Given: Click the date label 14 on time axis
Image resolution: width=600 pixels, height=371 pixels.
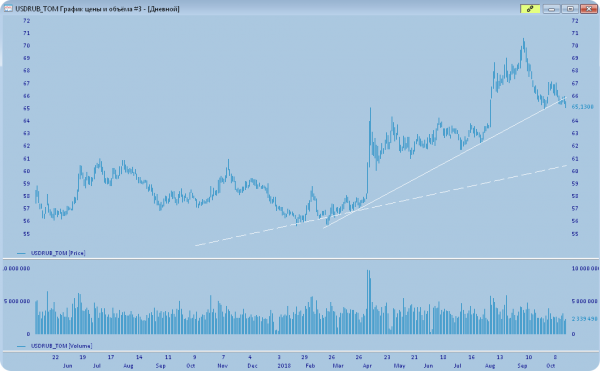Looking at the screenshot, I should pyautogui.click(x=139, y=357).
